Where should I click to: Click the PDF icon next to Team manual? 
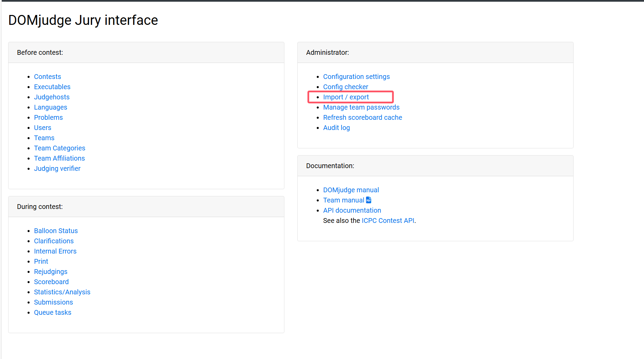click(x=368, y=200)
